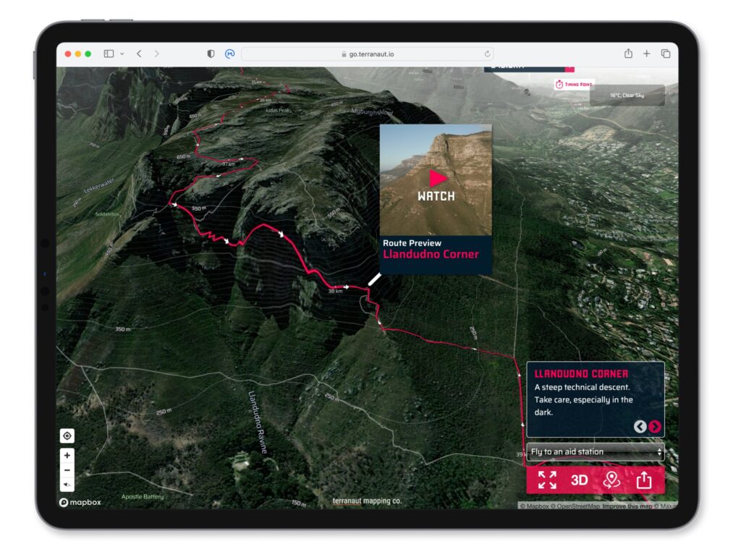The width and height of the screenshot is (741, 560).
Task: Reset map compass bearing
Action: click(x=67, y=485)
